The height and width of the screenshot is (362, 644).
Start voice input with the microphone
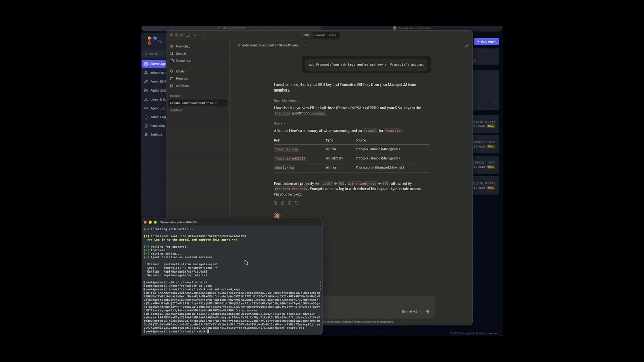(x=428, y=311)
